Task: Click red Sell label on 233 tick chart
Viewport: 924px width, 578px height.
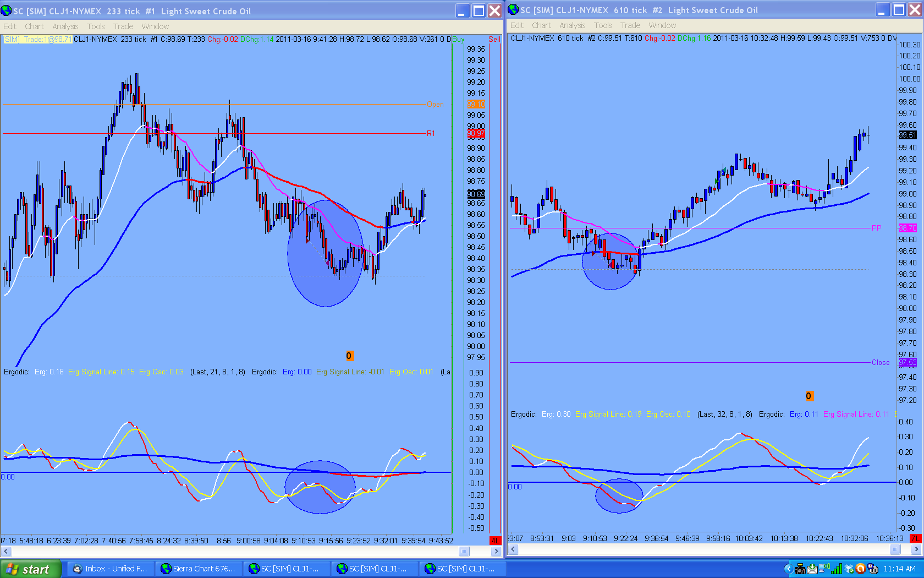Action: click(x=494, y=39)
